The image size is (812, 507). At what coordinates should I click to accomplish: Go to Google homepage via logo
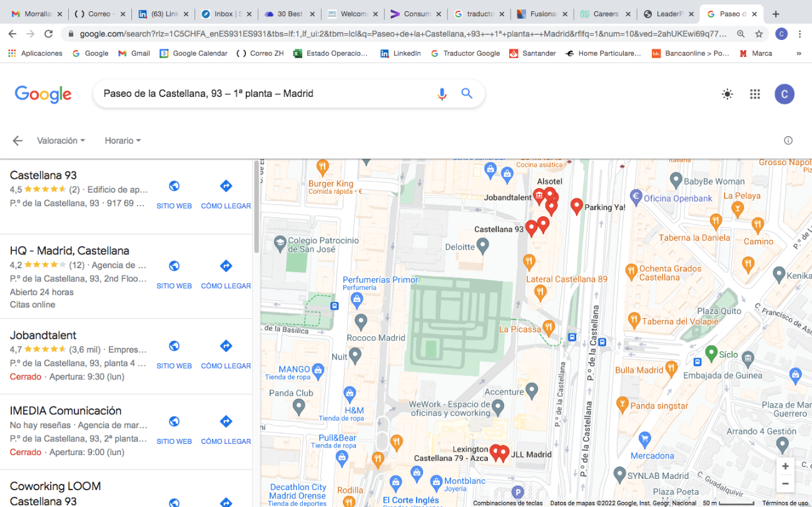pyautogui.click(x=43, y=94)
